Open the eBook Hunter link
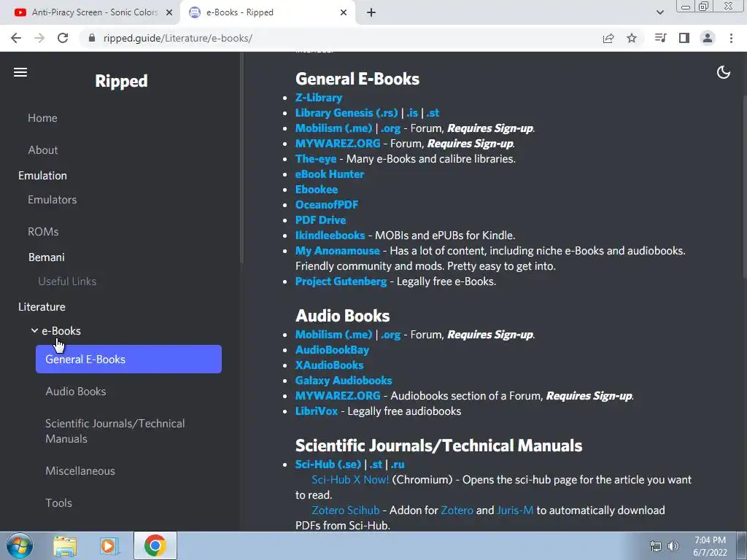This screenshot has width=747, height=560. 330,174
